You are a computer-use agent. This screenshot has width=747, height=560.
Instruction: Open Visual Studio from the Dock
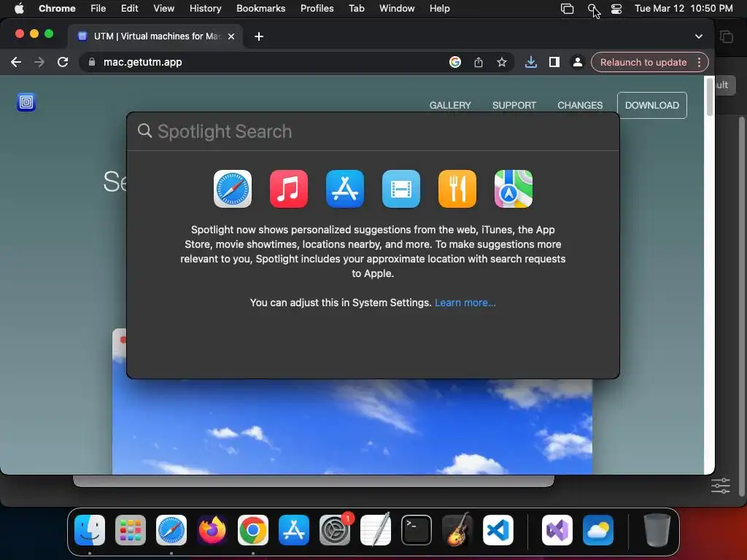(x=557, y=530)
